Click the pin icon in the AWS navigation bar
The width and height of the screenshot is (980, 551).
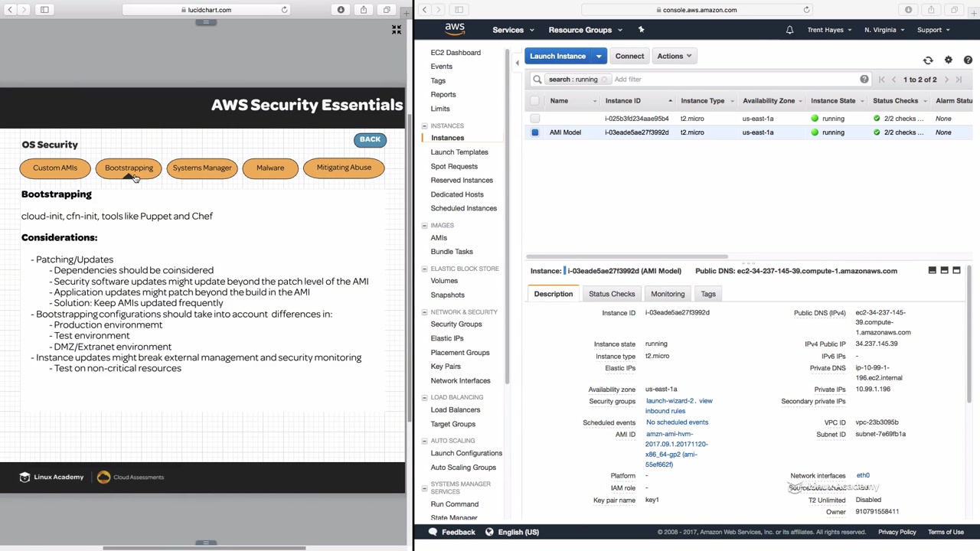click(641, 30)
